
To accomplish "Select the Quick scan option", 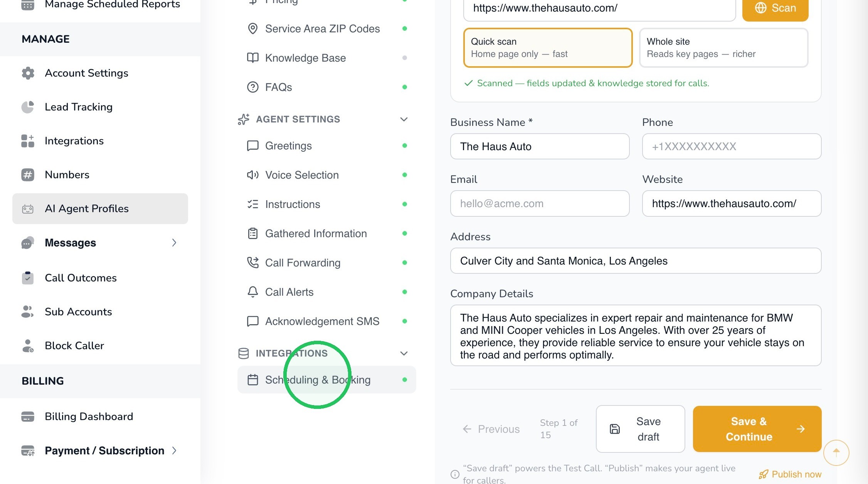I will 548,48.
